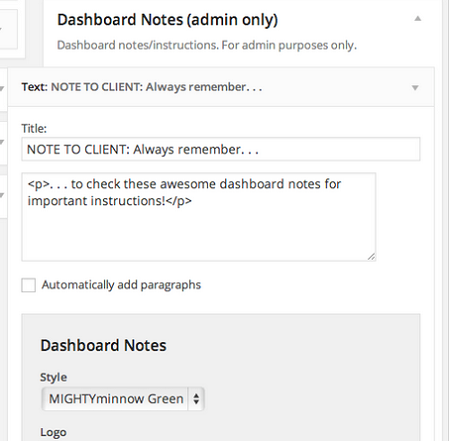Click the gray "Dashboard Notes" section heading
The height and width of the screenshot is (441, 450).
(103, 345)
